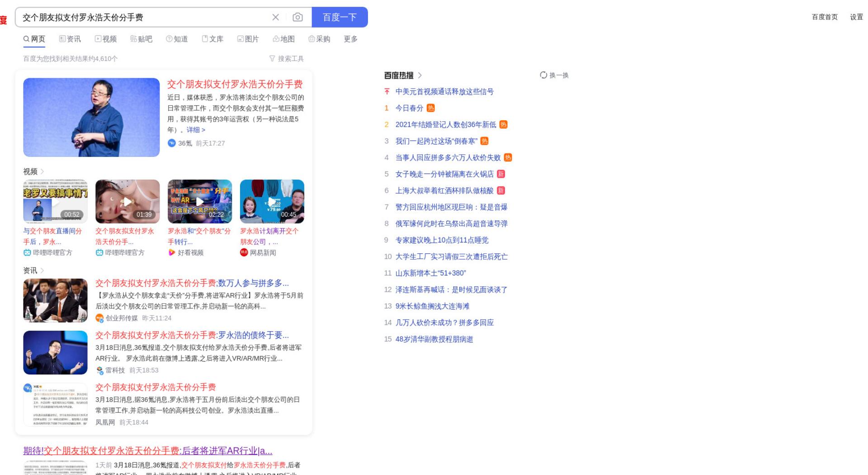Open the 贴吧 tab

tap(142, 39)
